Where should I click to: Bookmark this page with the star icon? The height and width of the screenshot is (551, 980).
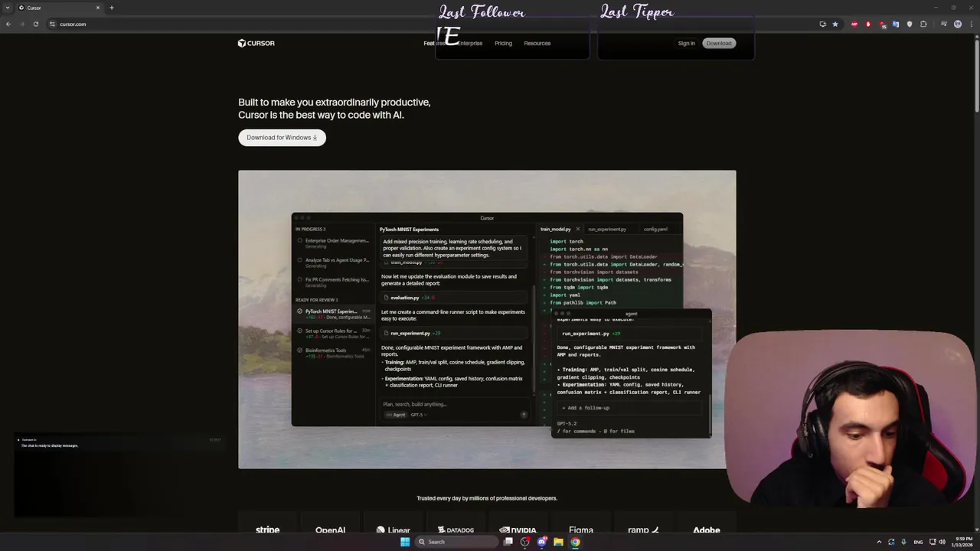(835, 24)
